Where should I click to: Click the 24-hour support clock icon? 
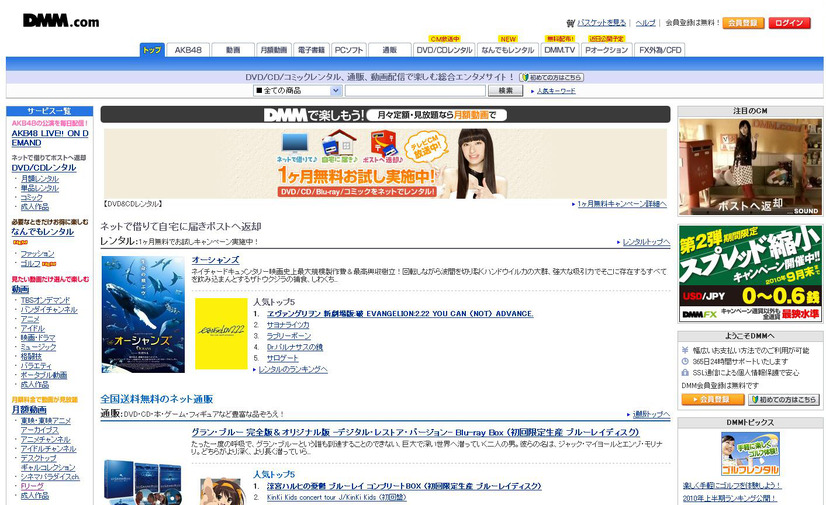[x=685, y=361]
